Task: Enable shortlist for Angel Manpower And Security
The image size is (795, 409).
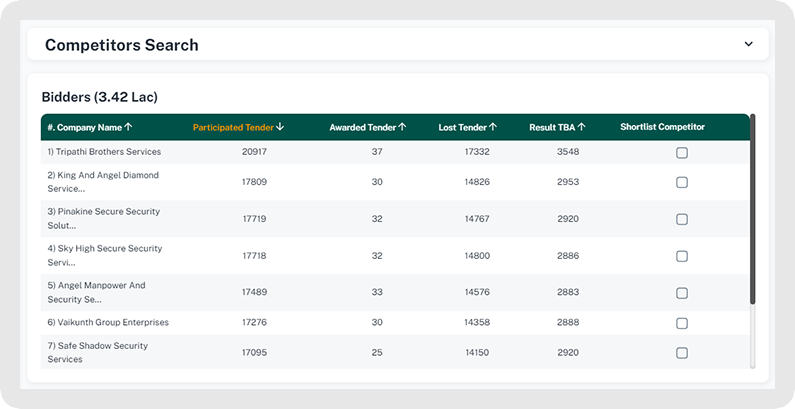Action: [682, 293]
